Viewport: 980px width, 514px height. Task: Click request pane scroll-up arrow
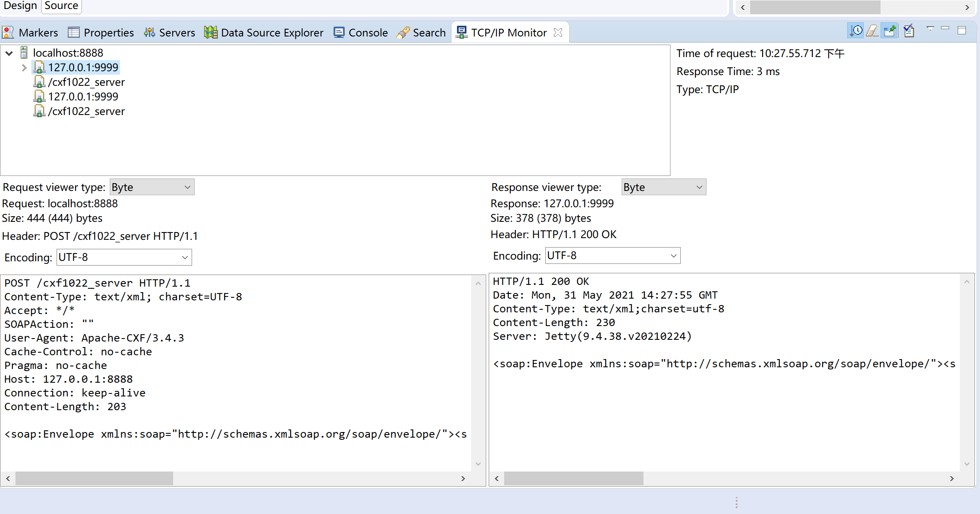(x=478, y=283)
